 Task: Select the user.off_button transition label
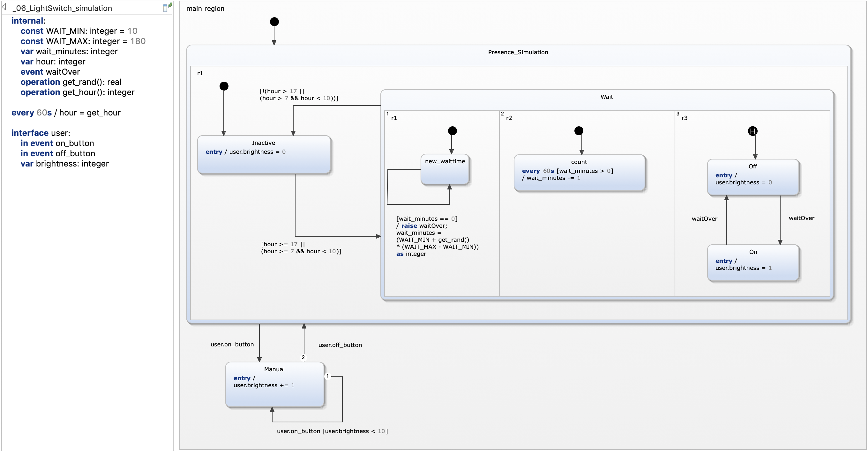tap(340, 345)
